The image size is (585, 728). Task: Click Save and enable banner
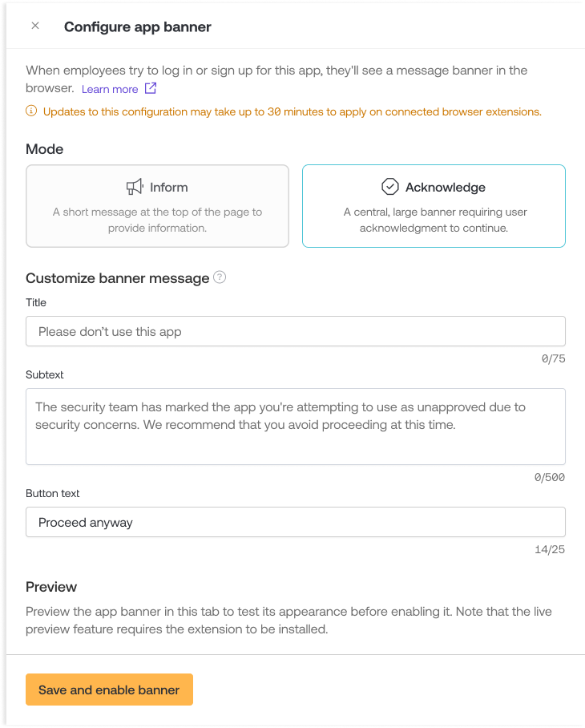point(109,690)
